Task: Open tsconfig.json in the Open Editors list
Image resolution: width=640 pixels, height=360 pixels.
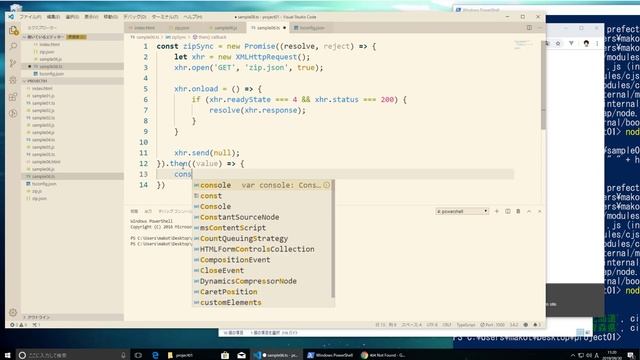Action: (72, 74)
